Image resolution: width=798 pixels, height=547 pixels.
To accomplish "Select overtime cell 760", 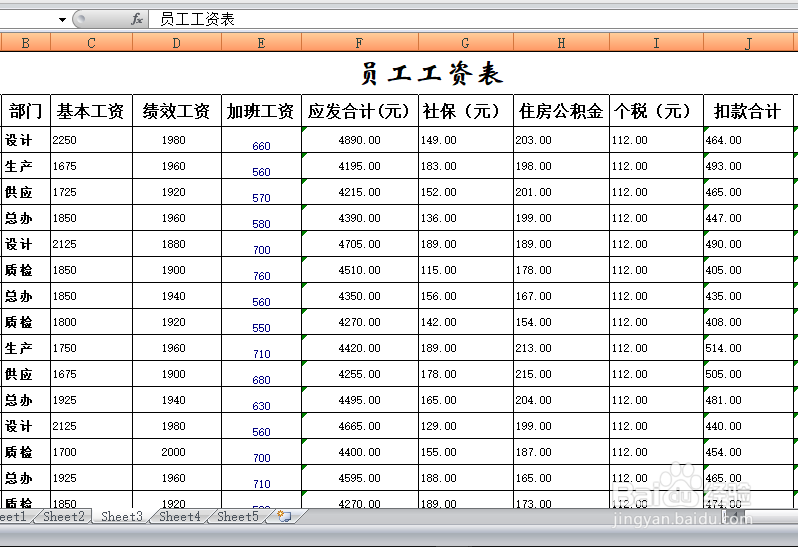I will (x=261, y=270).
